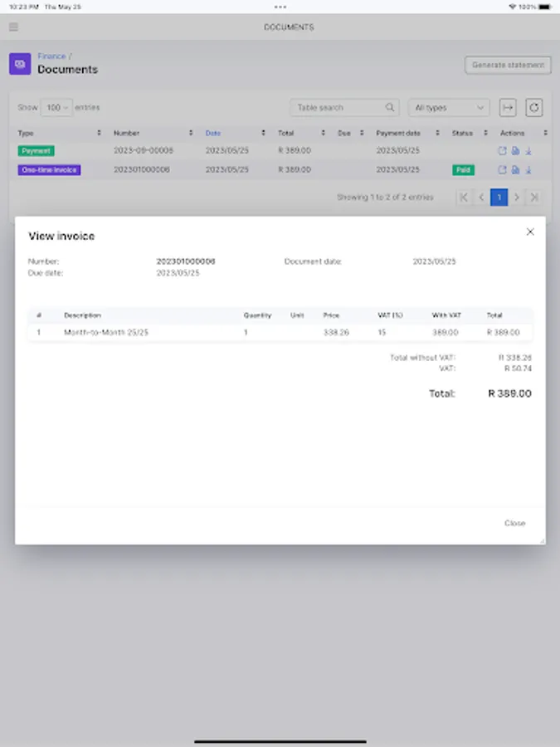Sort table by Number column
This screenshot has width=560, height=747.
pyautogui.click(x=153, y=133)
